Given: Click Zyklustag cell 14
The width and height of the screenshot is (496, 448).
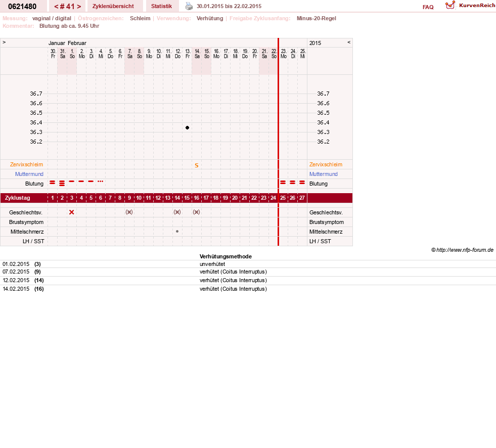Looking at the screenshot, I should click(177, 198).
